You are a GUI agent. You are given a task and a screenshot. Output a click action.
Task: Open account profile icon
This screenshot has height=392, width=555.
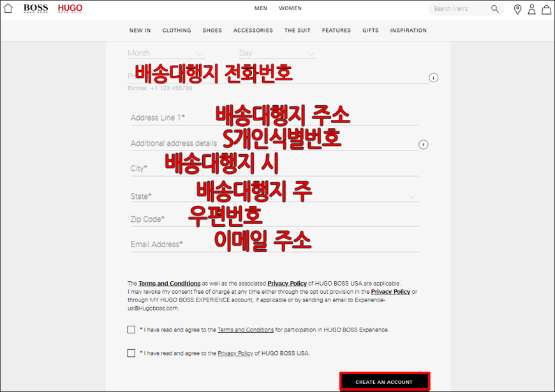coord(531,9)
